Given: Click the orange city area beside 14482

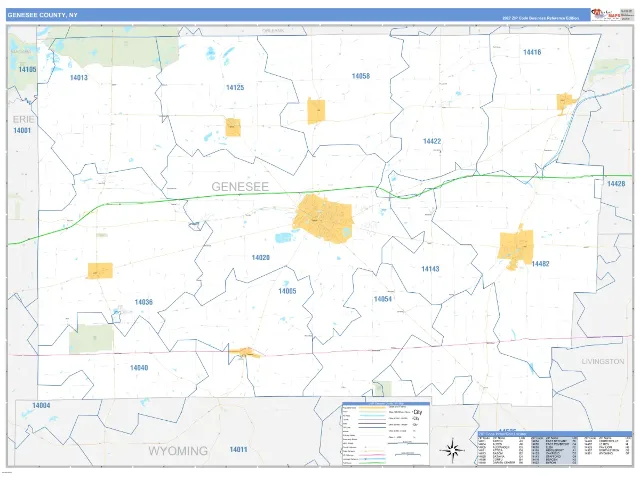Looking at the screenshot, I should (516, 246).
